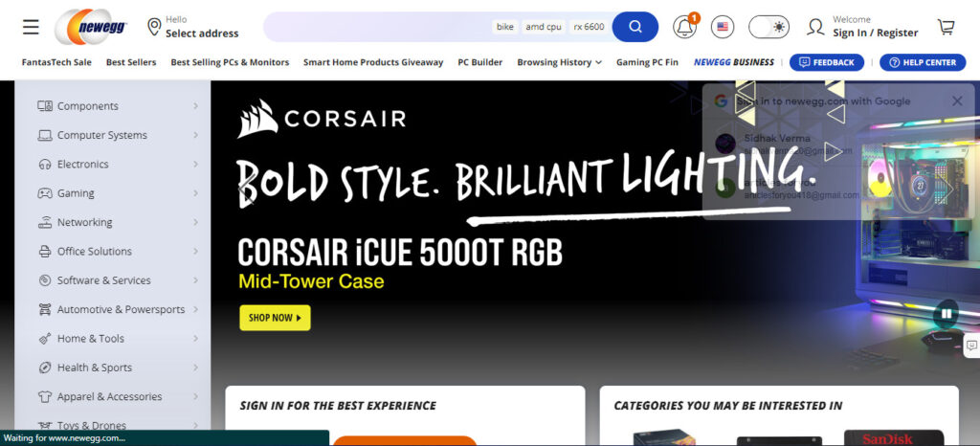Expand the Components submenu chevron

point(195,106)
